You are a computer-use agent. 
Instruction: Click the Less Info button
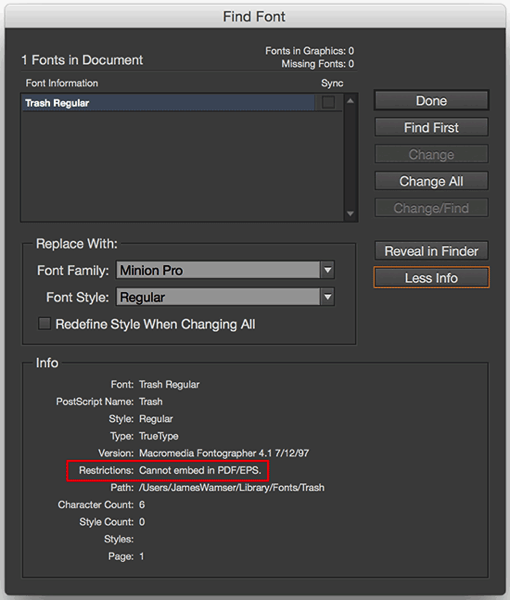(431, 278)
